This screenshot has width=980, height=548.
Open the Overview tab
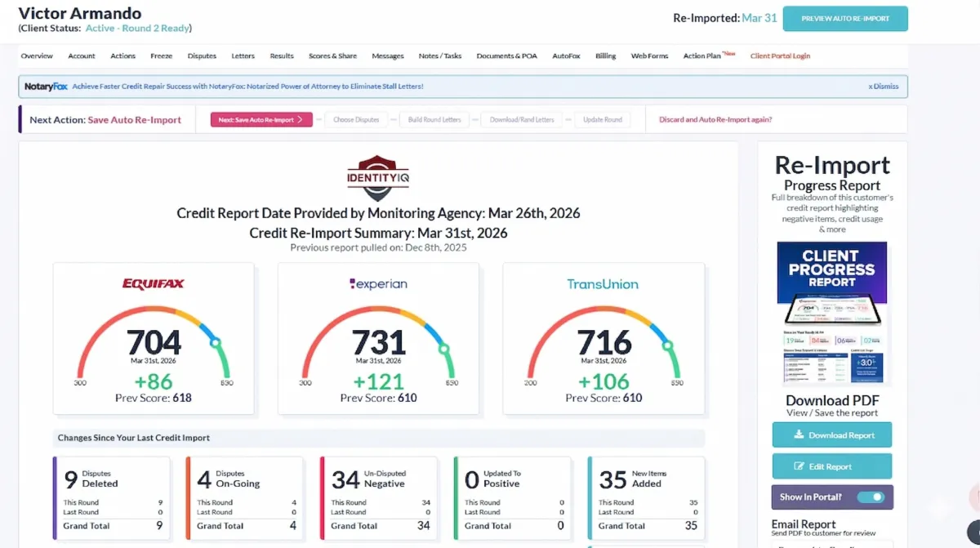[x=37, y=56]
